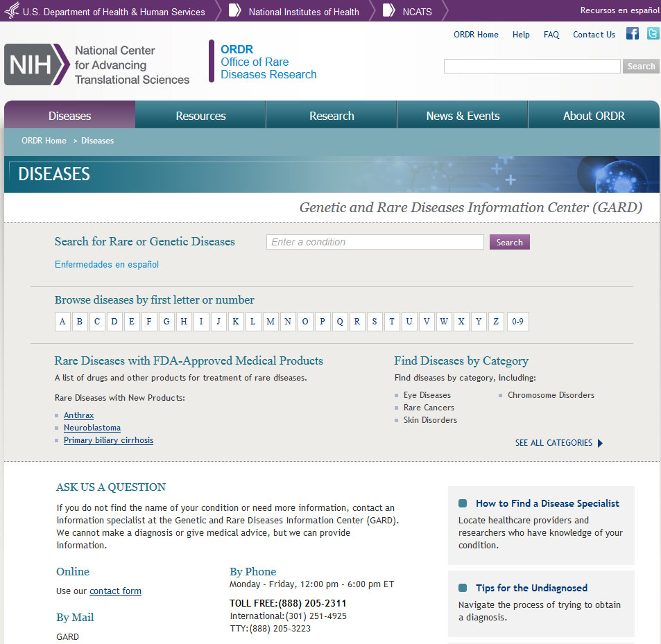Click the HHS department seal icon
661x644 pixels.
click(12, 10)
